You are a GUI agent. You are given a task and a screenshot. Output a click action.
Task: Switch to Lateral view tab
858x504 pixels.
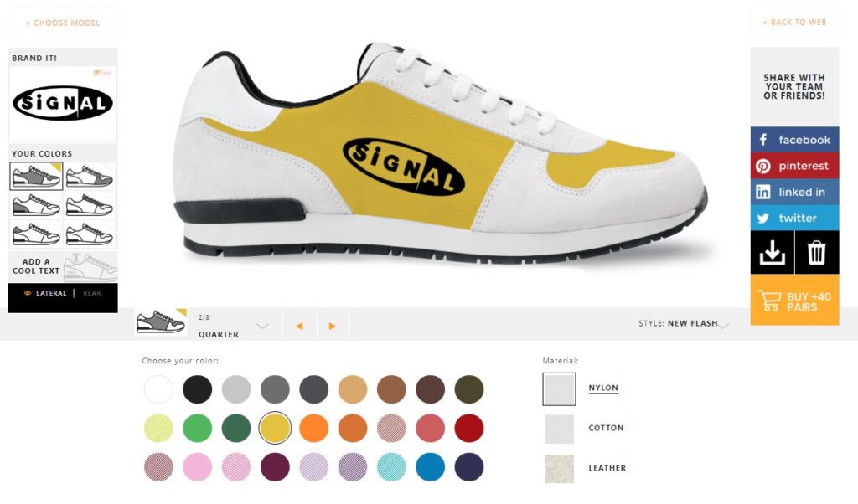click(51, 294)
